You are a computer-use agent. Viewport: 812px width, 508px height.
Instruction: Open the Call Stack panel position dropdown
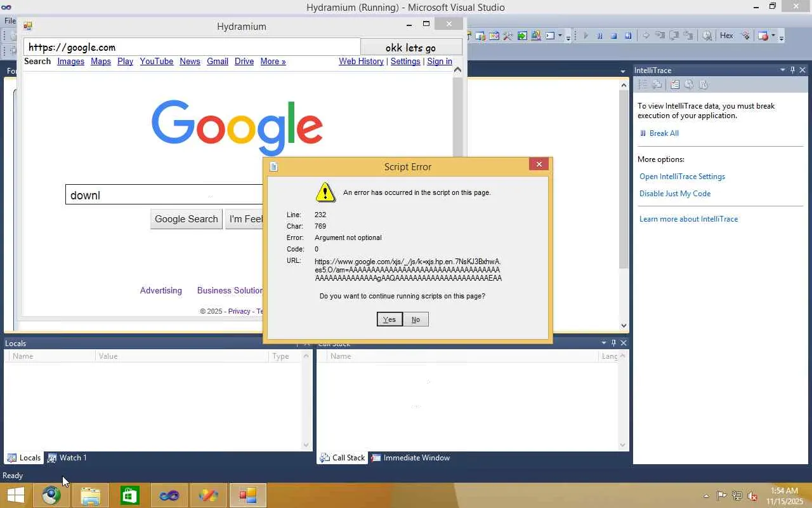[604, 343]
